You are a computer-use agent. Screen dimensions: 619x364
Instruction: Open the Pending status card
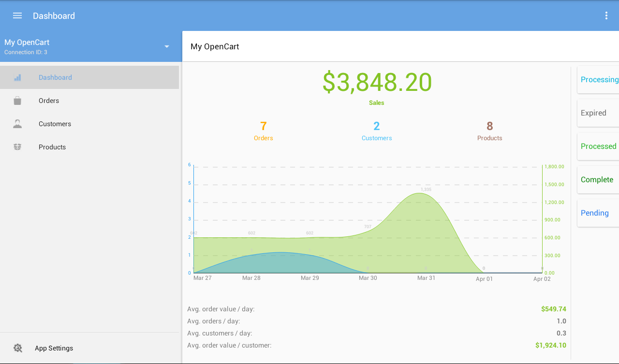click(598, 213)
